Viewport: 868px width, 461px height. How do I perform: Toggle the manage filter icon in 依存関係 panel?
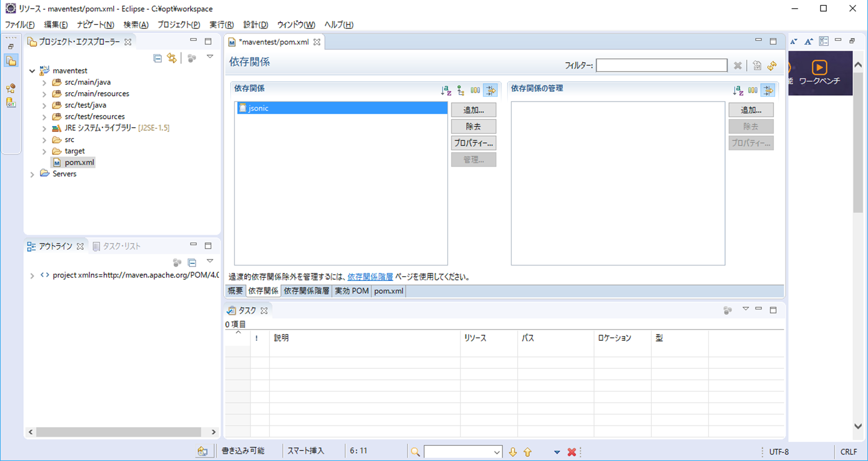[x=490, y=90]
